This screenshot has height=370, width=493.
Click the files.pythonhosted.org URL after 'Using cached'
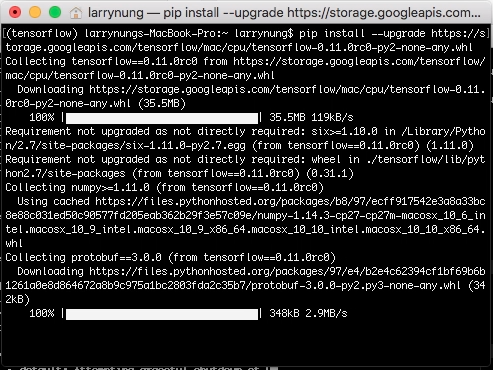point(245,222)
